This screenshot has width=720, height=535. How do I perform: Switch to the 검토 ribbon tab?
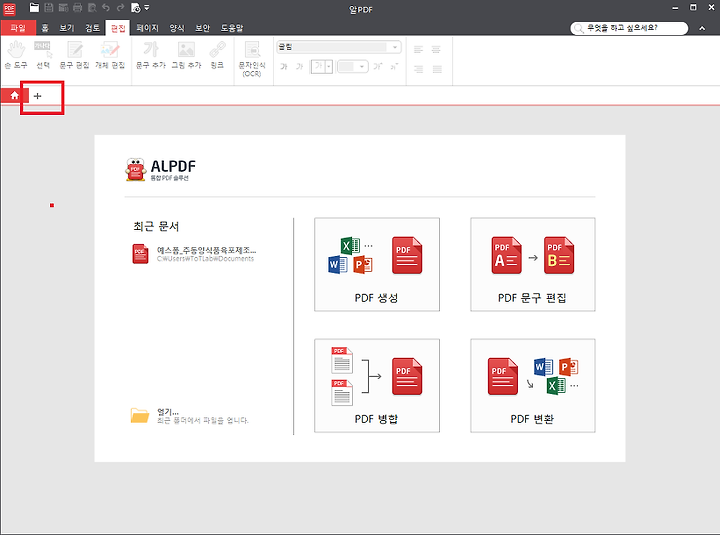(92, 28)
